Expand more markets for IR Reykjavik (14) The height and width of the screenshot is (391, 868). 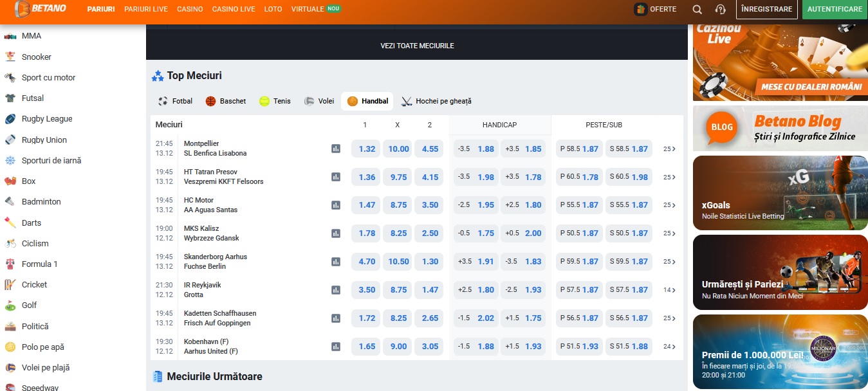point(670,290)
